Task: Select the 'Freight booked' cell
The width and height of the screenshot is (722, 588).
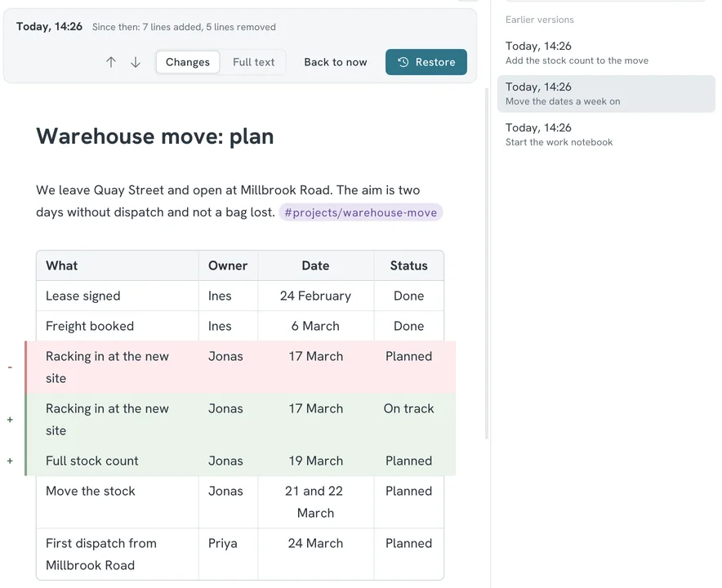Action: tap(118, 326)
